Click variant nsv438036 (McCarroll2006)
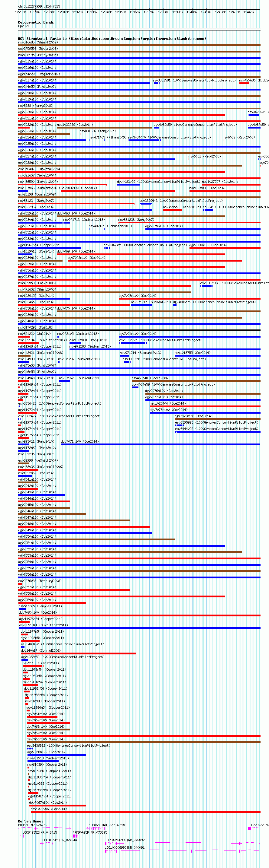The width and height of the screenshot is (269, 868). (41, 467)
